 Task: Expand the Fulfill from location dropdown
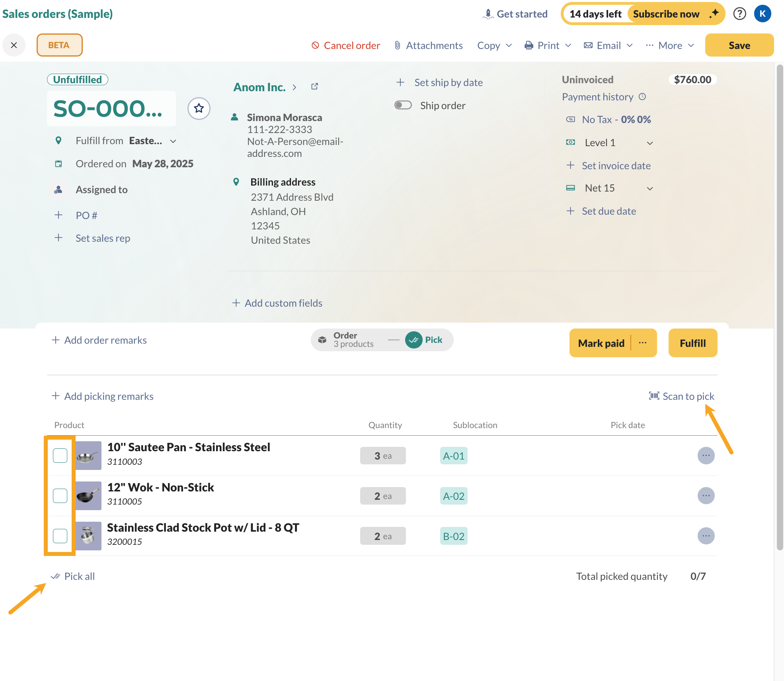pos(173,141)
